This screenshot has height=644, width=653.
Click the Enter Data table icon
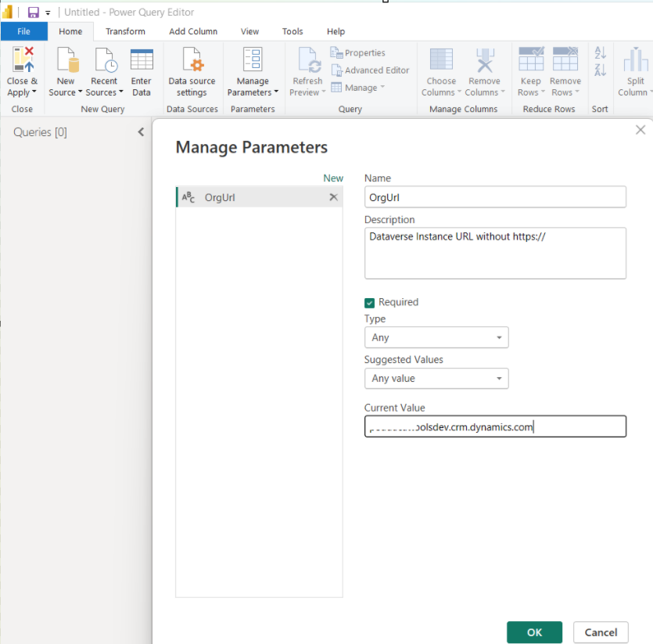click(x=142, y=61)
